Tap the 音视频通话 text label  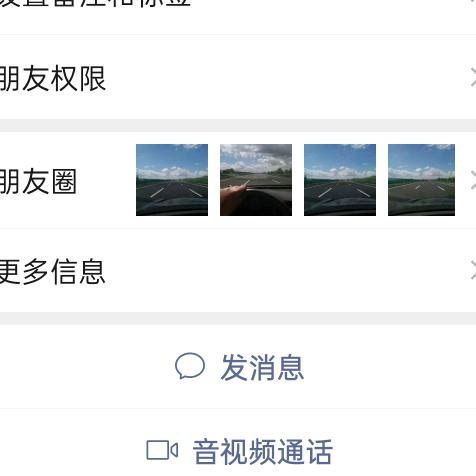[263, 452]
